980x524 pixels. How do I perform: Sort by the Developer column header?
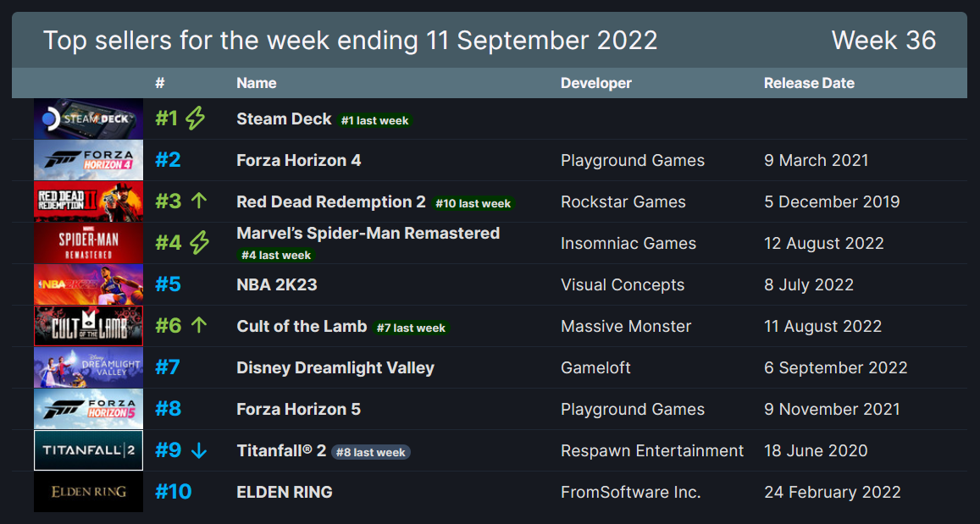tap(596, 83)
